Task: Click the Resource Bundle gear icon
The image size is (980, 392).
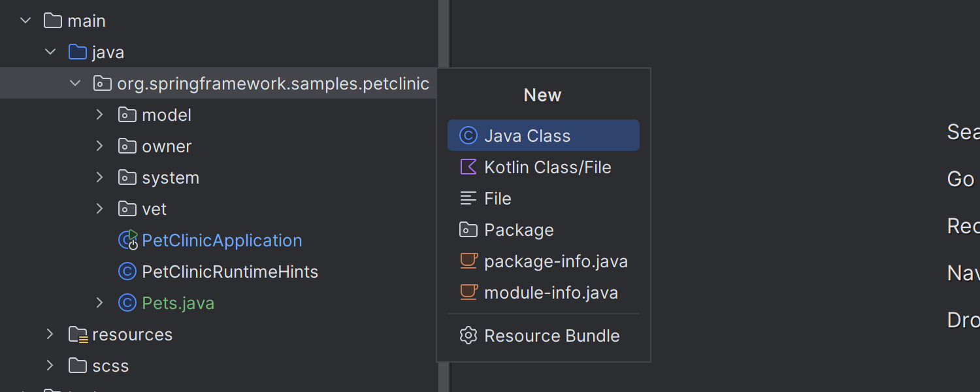Action: coord(468,335)
